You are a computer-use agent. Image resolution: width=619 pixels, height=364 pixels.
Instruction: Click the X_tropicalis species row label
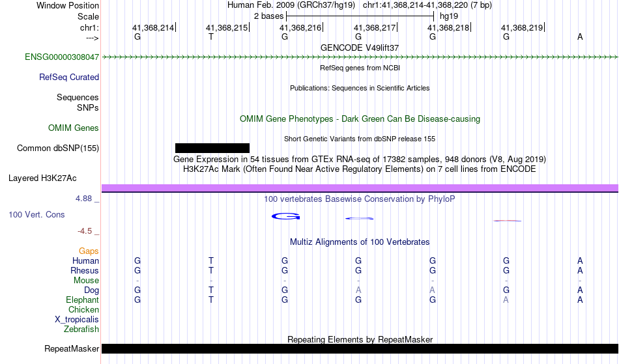[77, 320]
